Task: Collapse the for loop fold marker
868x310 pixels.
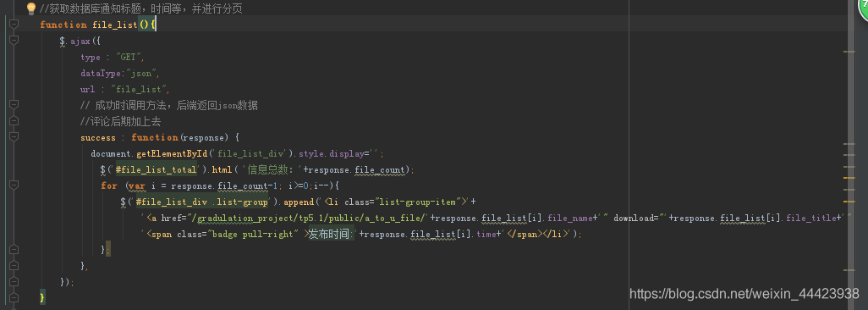Action: click(14, 185)
